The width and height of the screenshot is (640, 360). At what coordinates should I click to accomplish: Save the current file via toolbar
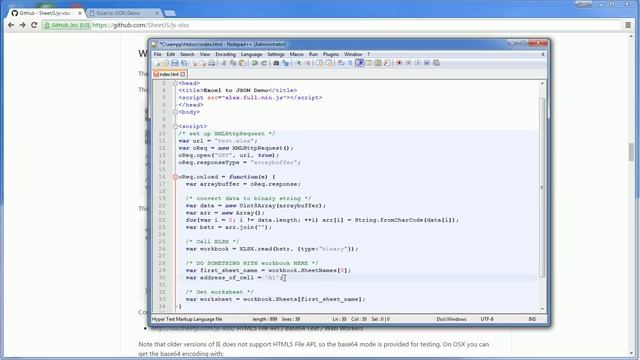pyautogui.click(x=175, y=63)
